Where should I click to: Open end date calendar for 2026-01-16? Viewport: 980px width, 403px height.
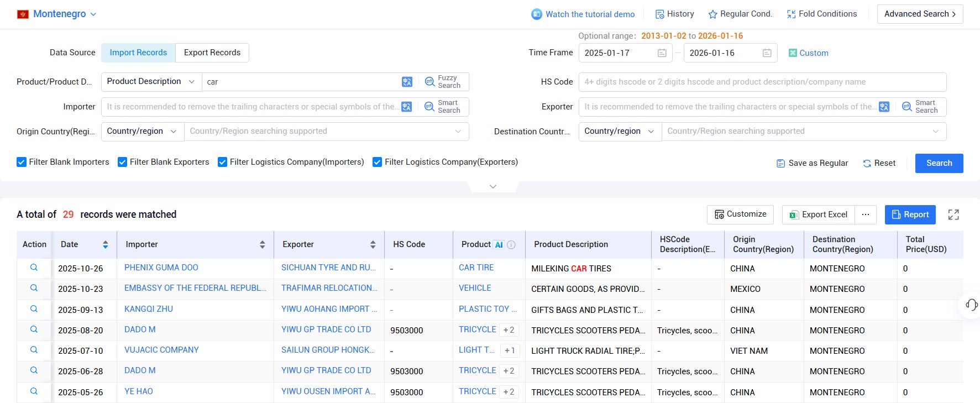click(x=767, y=53)
